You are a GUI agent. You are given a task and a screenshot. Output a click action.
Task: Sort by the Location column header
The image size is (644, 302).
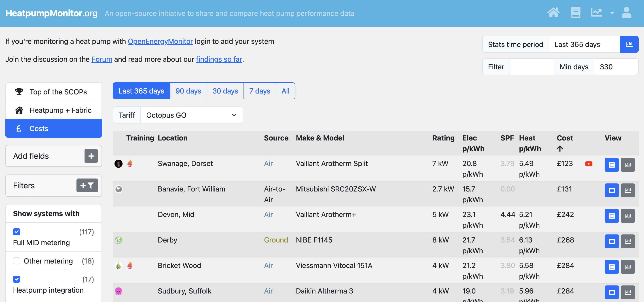point(172,138)
